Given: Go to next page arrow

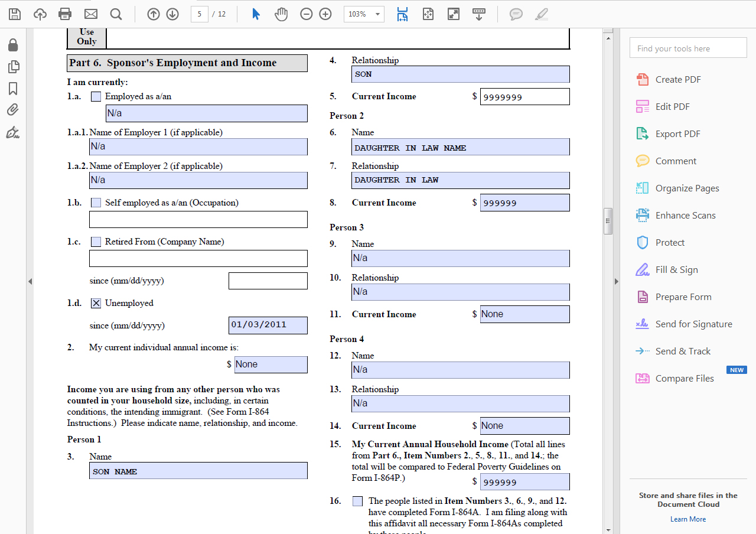Looking at the screenshot, I should [x=172, y=14].
